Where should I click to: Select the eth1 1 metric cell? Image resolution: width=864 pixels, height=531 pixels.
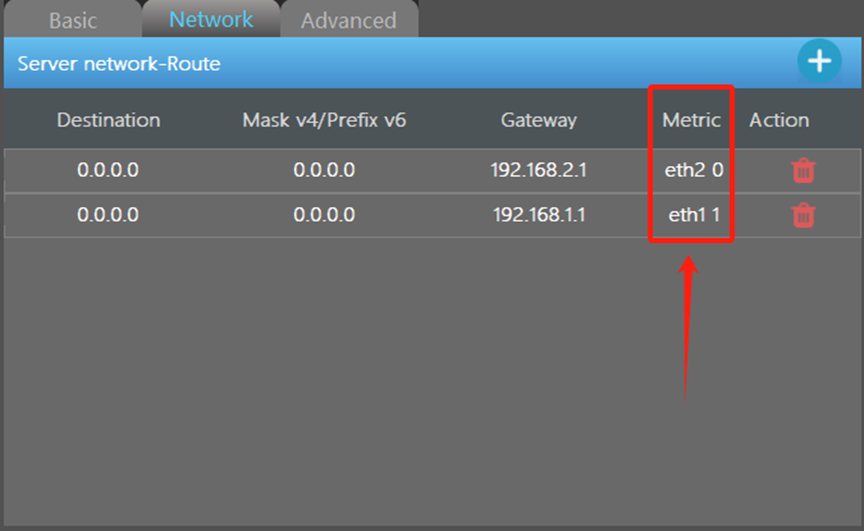pyautogui.click(x=694, y=214)
